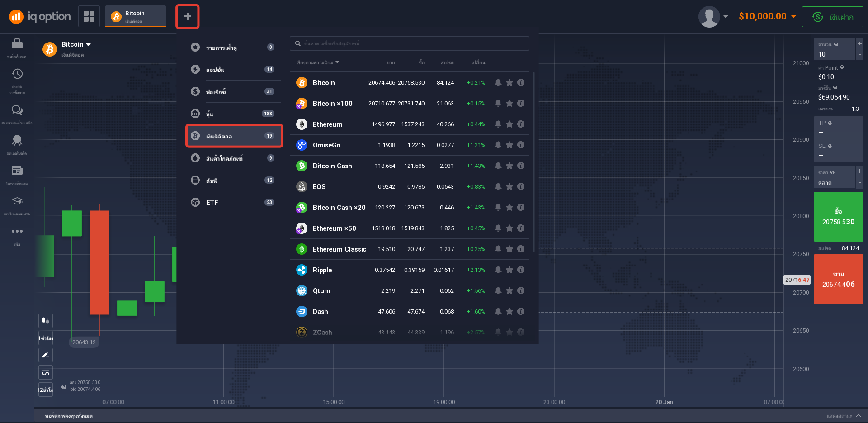
Task: Select the forex category with count 31
Action: [233, 91]
